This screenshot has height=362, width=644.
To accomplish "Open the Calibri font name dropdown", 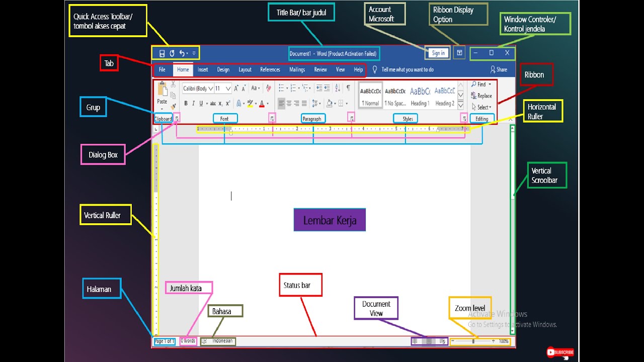I will (x=211, y=88).
